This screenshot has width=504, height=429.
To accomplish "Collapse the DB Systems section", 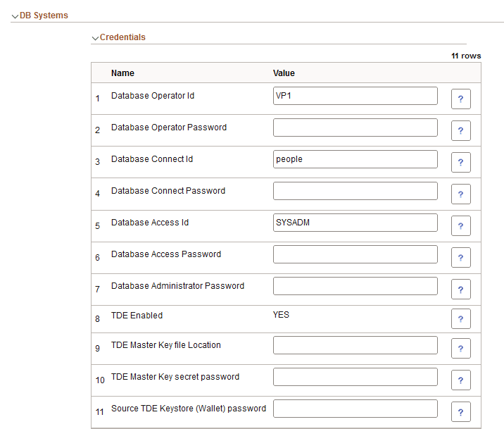I will pos(15,16).
